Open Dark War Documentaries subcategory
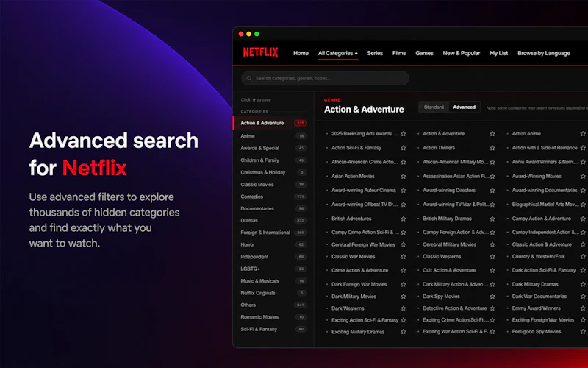The width and height of the screenshot is (588, 368). [539, 297]
